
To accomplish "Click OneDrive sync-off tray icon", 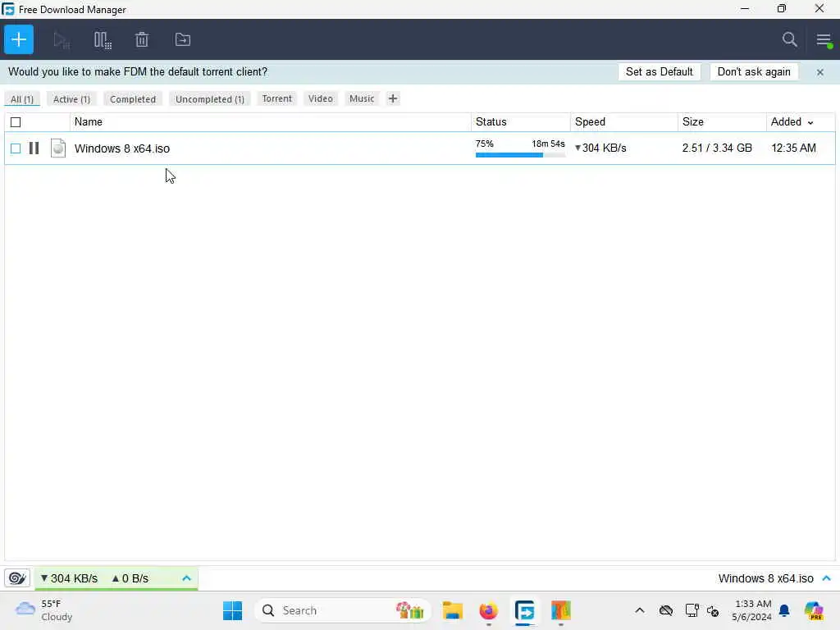I will click(x=666, y=610).
